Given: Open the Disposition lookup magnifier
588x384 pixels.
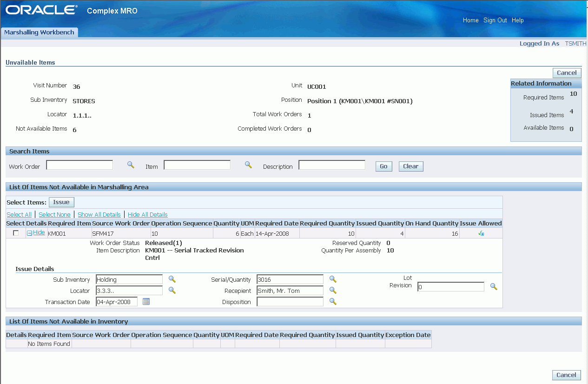Looking at the screenshot, I should (333, 301).
